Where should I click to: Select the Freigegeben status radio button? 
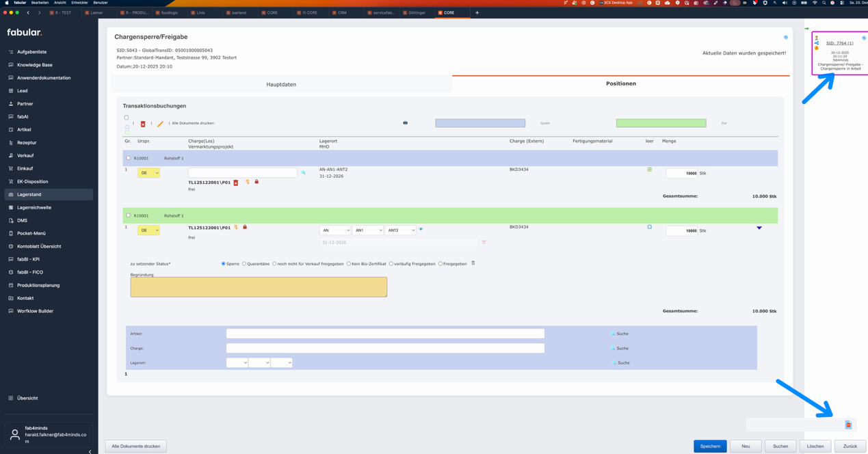point(440,264)
